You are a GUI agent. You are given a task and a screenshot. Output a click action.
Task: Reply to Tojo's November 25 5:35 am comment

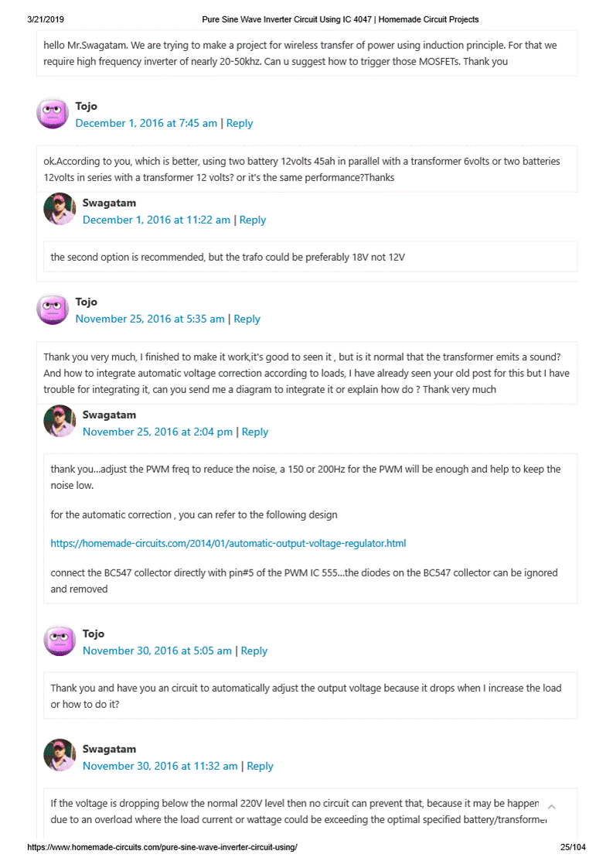pos(247,319)
